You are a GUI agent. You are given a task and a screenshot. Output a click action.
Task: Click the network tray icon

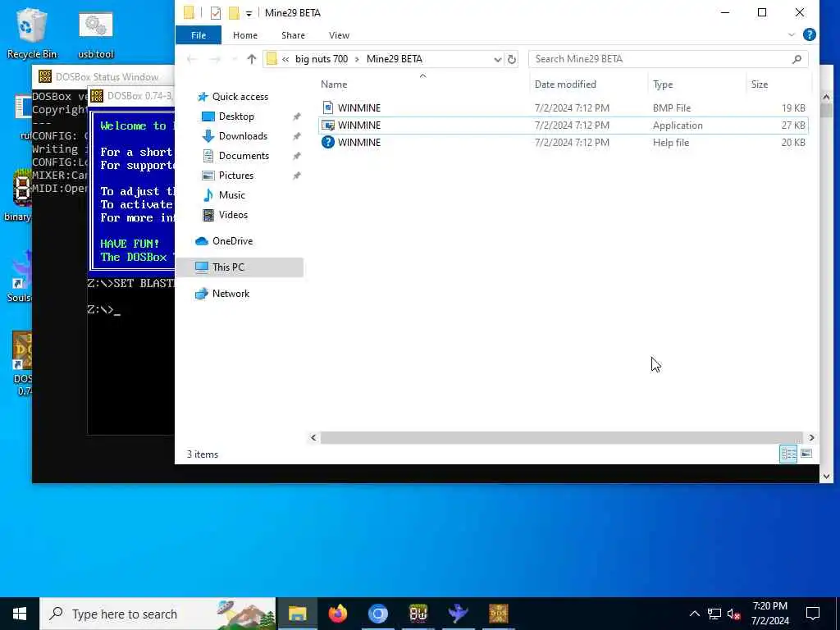[714, 614]
